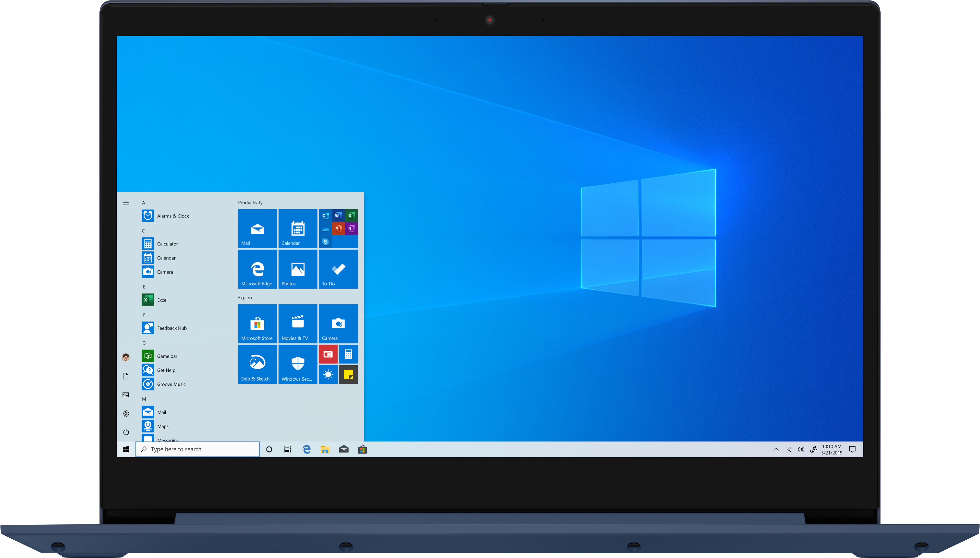Open Mail from the taskbar
980x558 pixels.
pos(343,449)
